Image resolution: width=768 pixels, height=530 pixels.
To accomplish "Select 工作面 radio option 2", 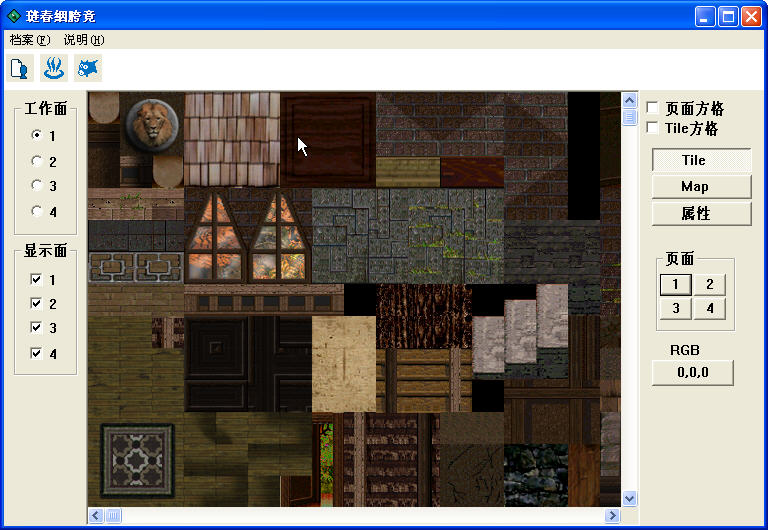I will [37, 161].
